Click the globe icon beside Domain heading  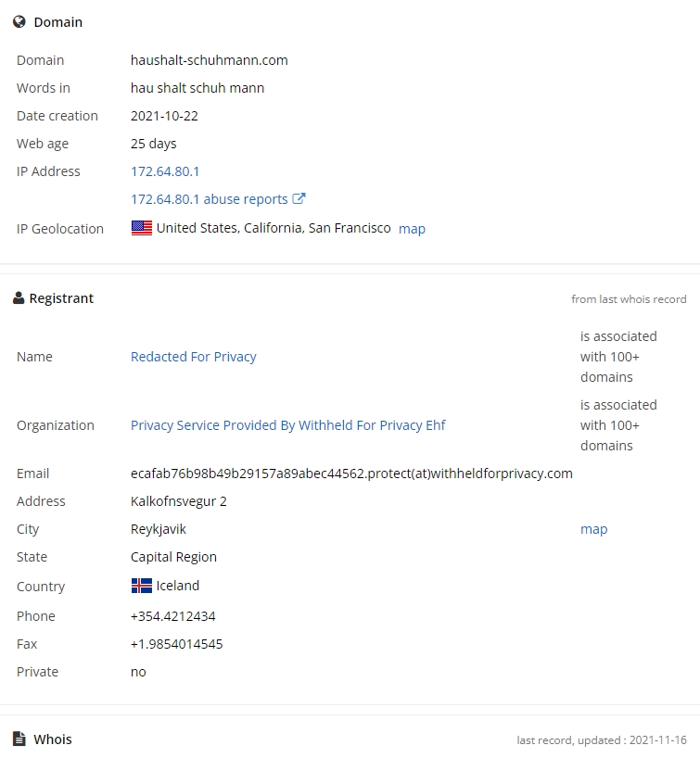(x=19, y=22)
